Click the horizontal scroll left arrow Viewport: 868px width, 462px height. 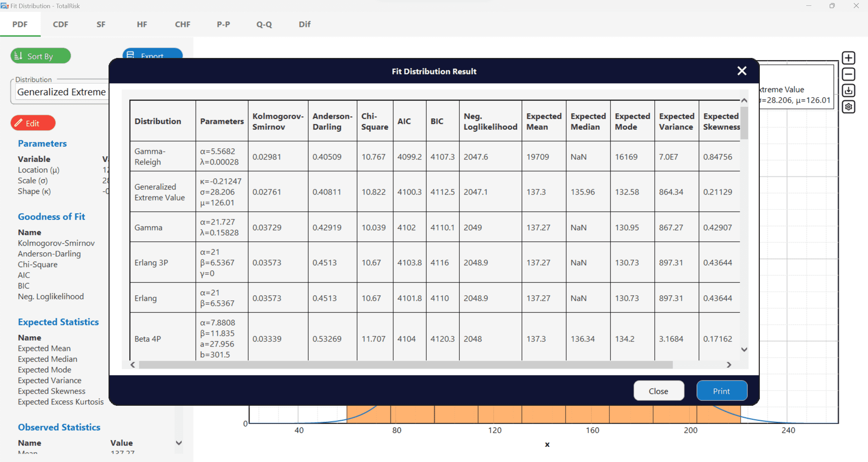click(133, 365)
